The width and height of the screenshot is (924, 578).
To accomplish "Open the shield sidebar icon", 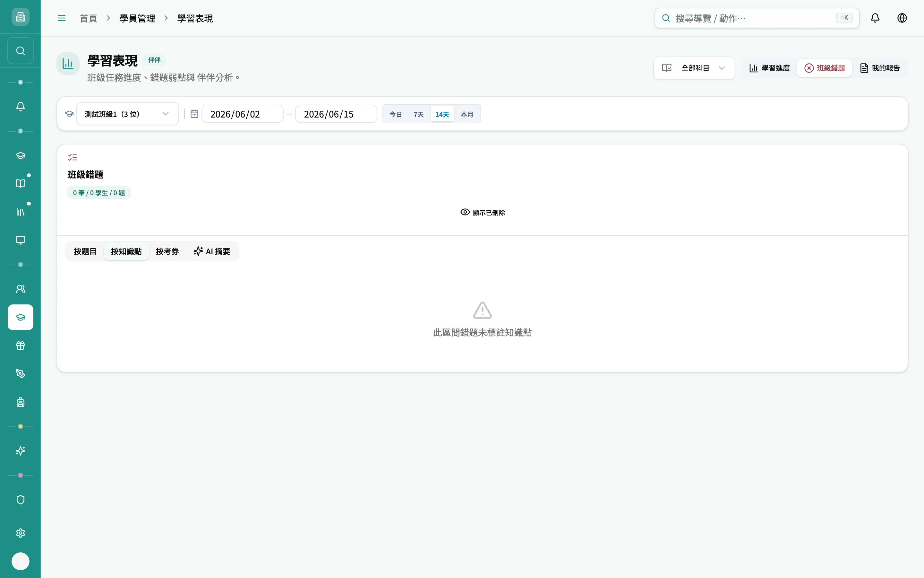I will pyautogui.click(x=20, y=500).
